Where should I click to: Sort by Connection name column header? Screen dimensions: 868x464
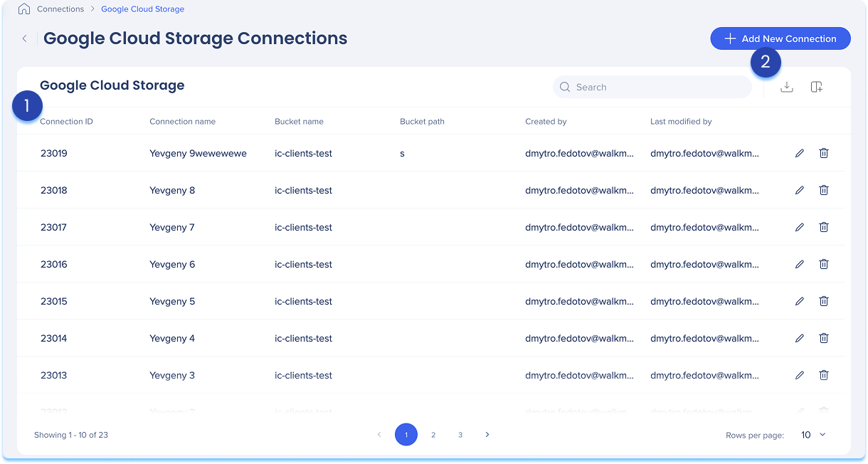[x=183, y=122]
